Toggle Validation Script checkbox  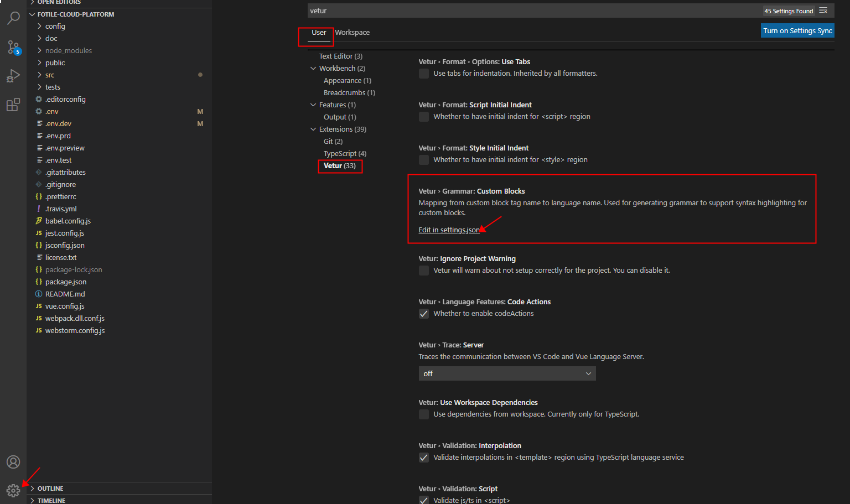pos(424,500)
